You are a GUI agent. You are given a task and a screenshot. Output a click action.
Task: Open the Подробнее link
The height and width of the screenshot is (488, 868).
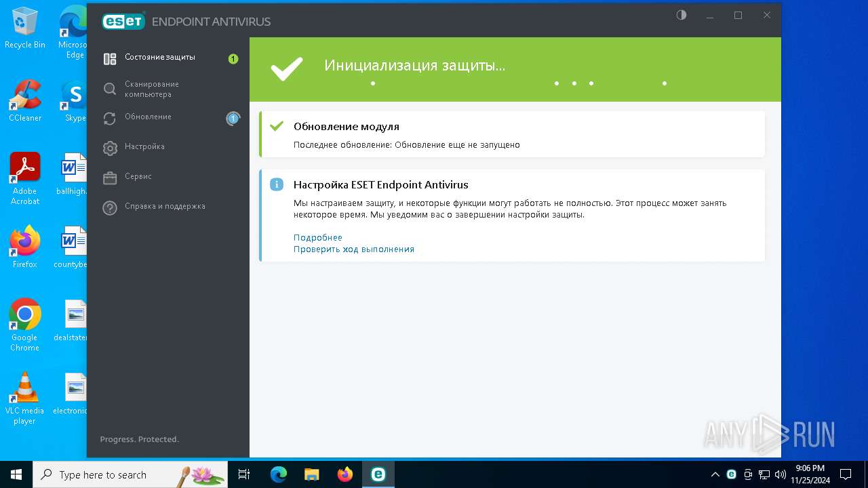coord(318,238)
